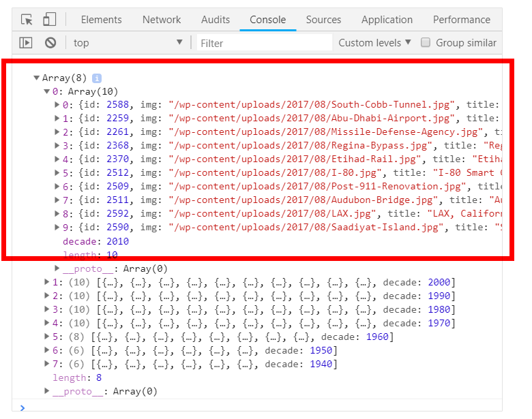Image resolution: width=532 pixels, height=419 pixels.
Task: Open the top context dropdown
Action: (x=128, y=43)
